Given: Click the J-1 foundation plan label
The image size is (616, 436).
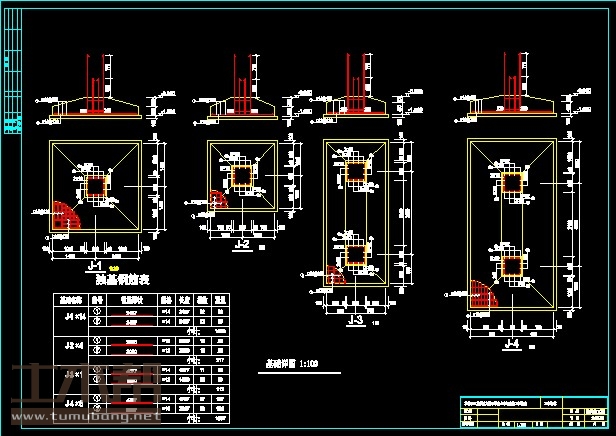Looking at the screenshot, I should [97, 266].
